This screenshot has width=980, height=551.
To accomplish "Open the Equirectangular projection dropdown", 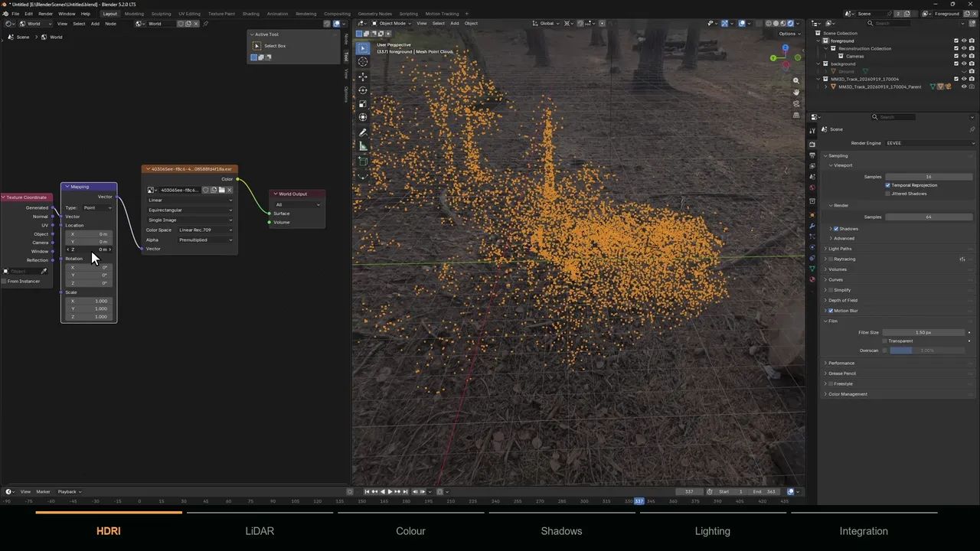I will (x=190, y=210).
